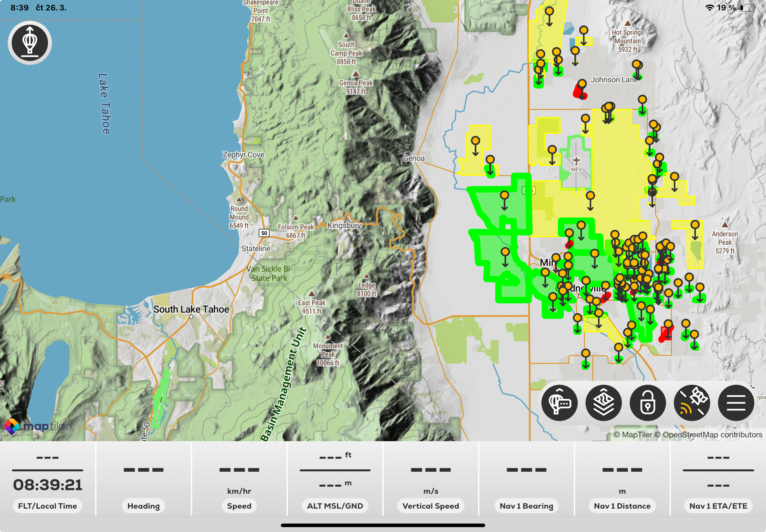
Task: Tap the Nav 1 Bearing field
Action: coord(526,506)
